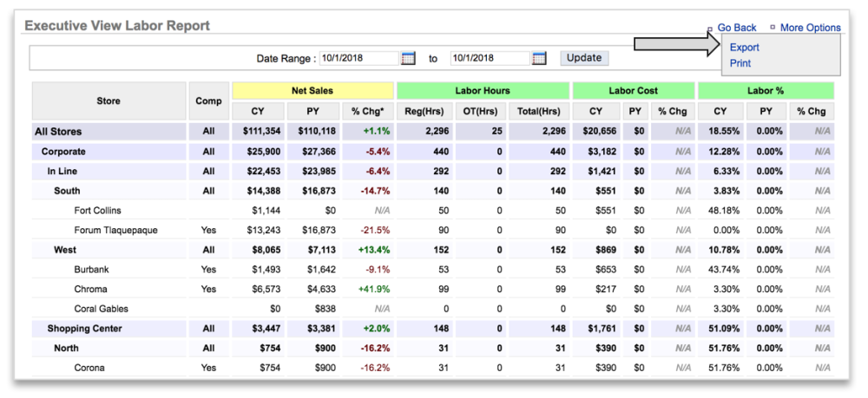Image resolution: width=868 pixels, height=398 pixels.
Task: Click the small square icon beside More Options
Action: pyautogui.click(x=773, y=28)
